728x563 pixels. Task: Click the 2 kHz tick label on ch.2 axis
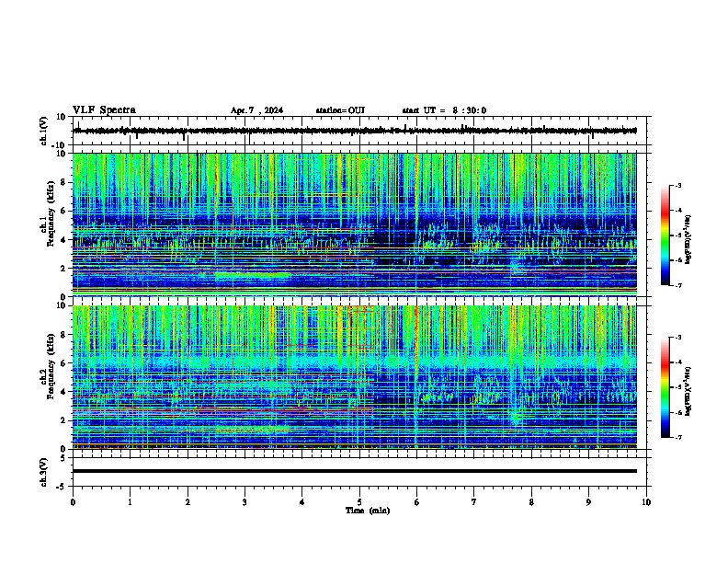[x=64, y=420]
